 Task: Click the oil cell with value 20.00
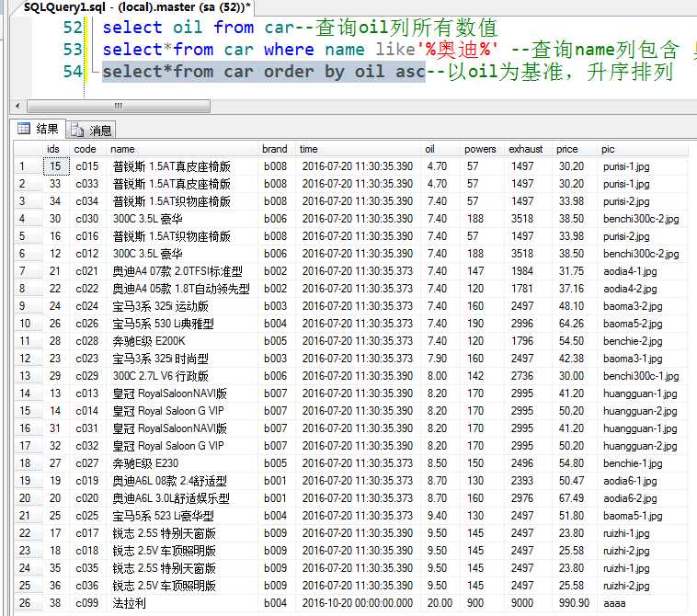click(x=440, y=603)
